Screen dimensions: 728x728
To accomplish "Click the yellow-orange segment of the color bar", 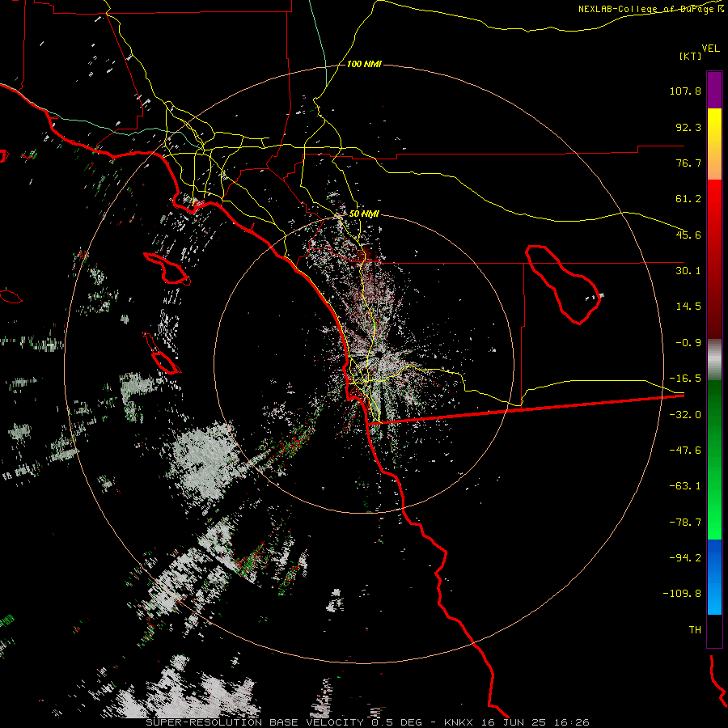I will coord(714,144).
